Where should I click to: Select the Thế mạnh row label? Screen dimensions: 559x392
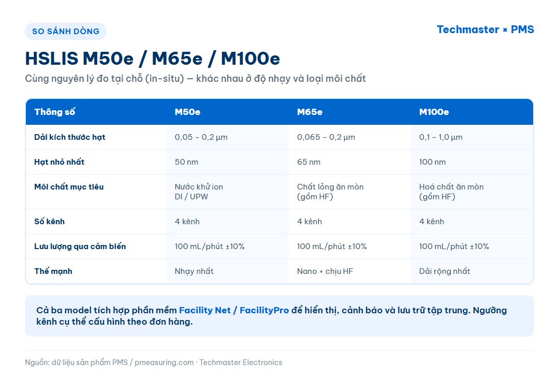[x=53, y=271]
